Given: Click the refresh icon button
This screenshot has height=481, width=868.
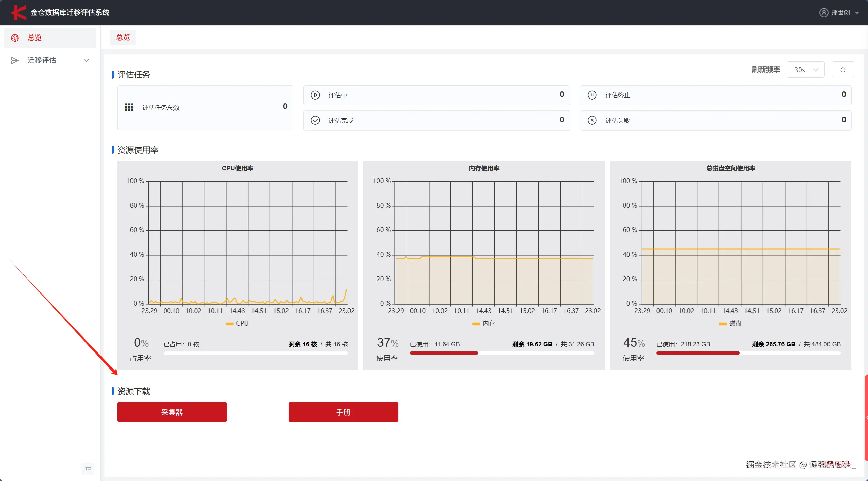Looking at the screenshot, I should 843,70.
